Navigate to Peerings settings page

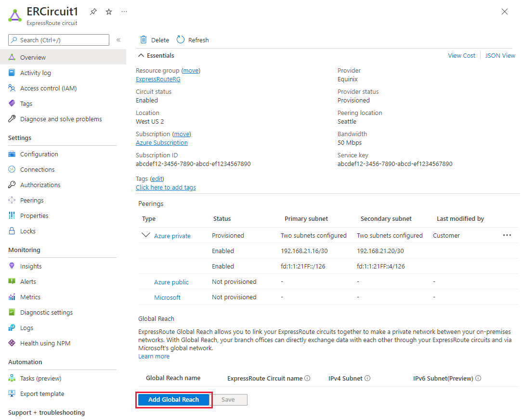coord(32,200)
